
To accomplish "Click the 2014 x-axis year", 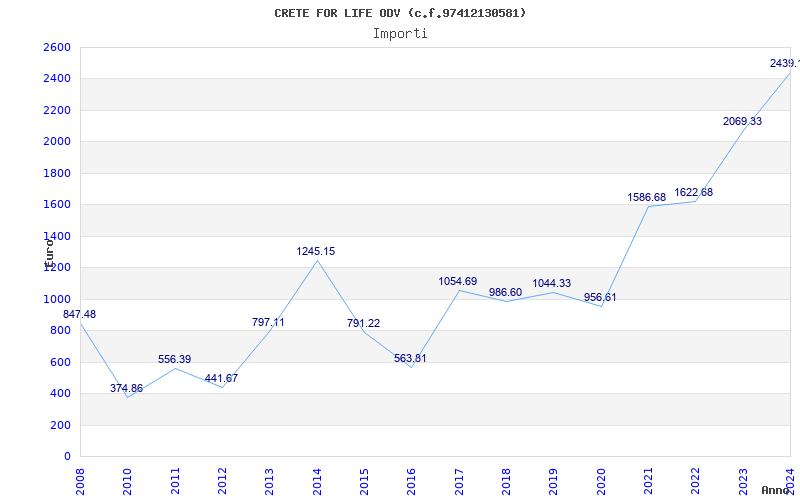I will (x=317, y=482).
